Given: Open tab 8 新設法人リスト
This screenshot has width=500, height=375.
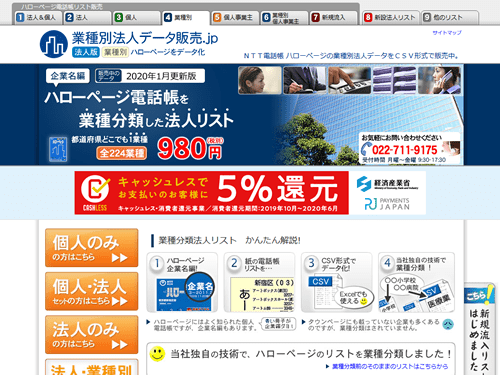Looking at the screenshot, I should click(x=391, y=18).
